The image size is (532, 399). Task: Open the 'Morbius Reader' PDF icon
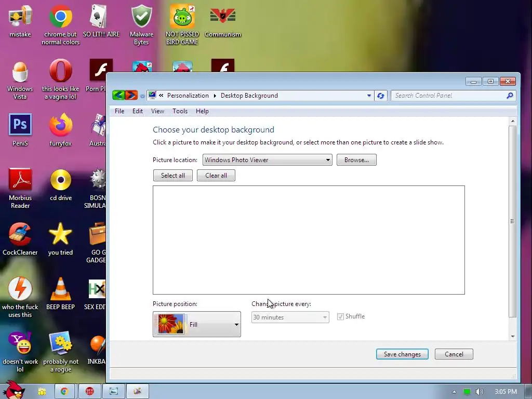coord(20,188)
